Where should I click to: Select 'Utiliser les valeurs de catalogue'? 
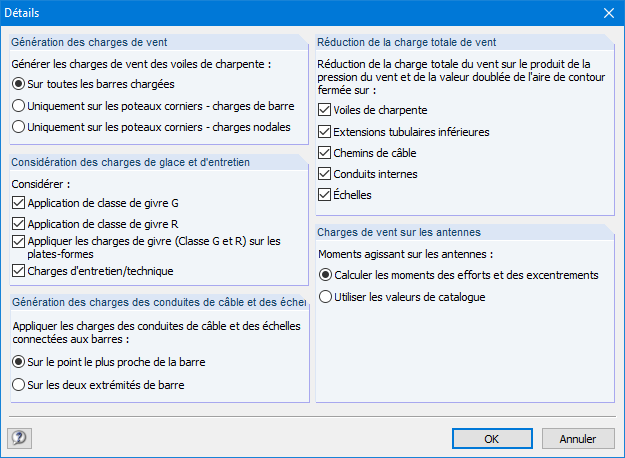tap(324, 297)
